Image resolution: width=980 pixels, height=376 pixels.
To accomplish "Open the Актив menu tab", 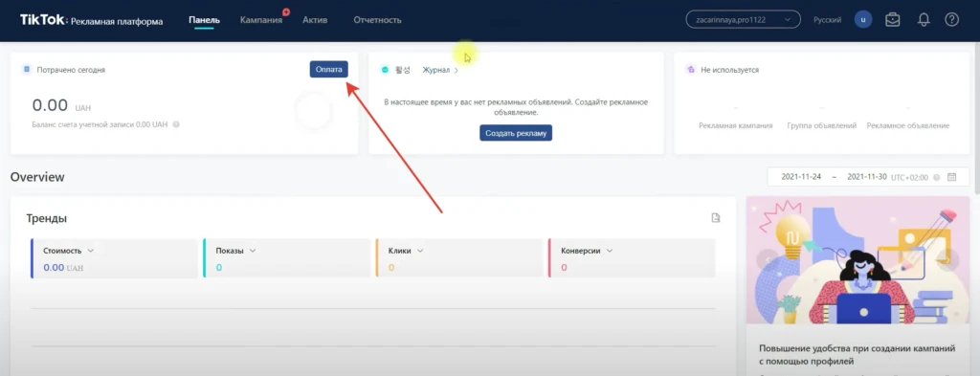I will tap(315, 20).
